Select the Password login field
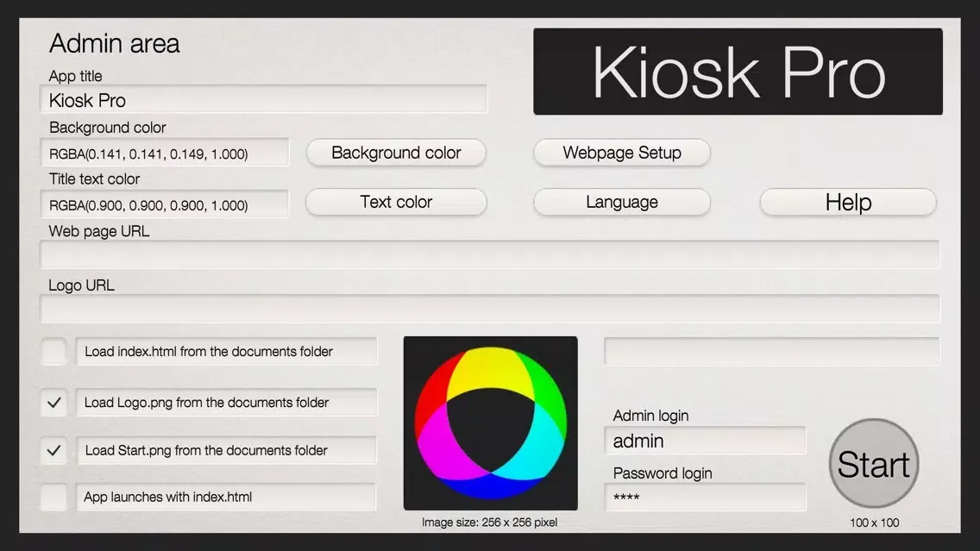980x551 pixels. point(705,498)
